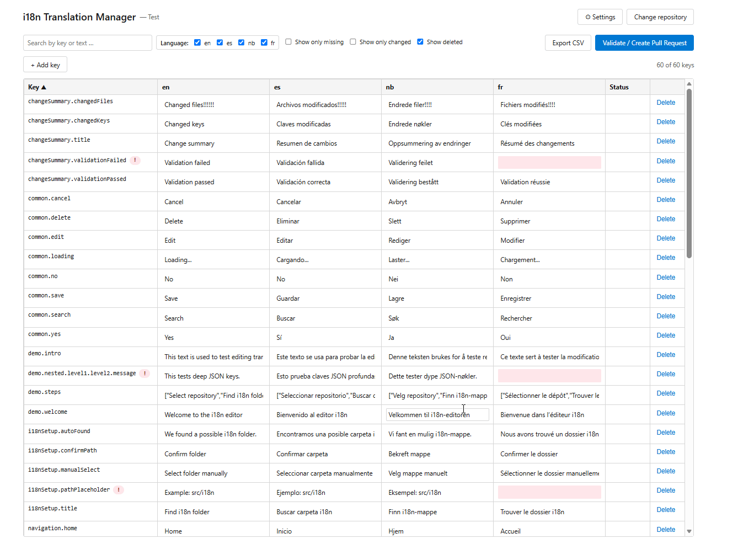Image resolution: width=738 pixels, height=560 pixels.
Task: Click the 'Supprimer' fr cell
Action: (x=549, y=221)
